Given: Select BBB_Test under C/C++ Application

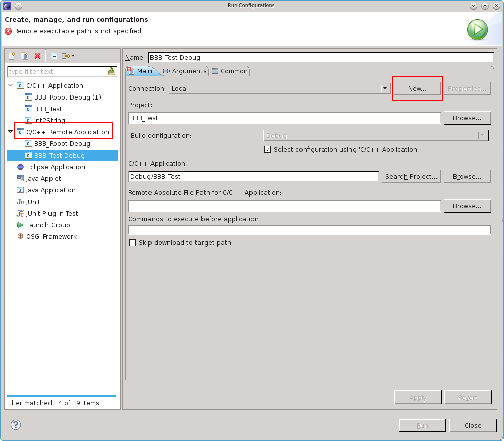Looking at the screenshot, I should pyautogui.click(x=48, y=109).
